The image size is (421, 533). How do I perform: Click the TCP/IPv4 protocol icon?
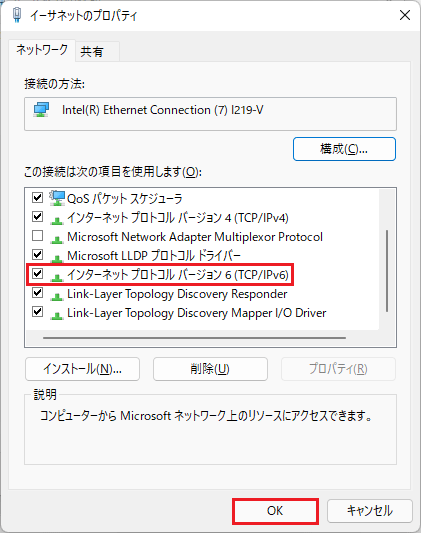click(57, 220)
